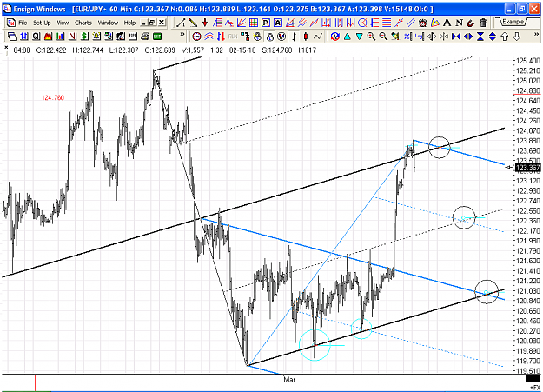Image resolution: width=543 pixels, height=392 pixels.
Task: Click the red N news icon
Action: (72, 36)
